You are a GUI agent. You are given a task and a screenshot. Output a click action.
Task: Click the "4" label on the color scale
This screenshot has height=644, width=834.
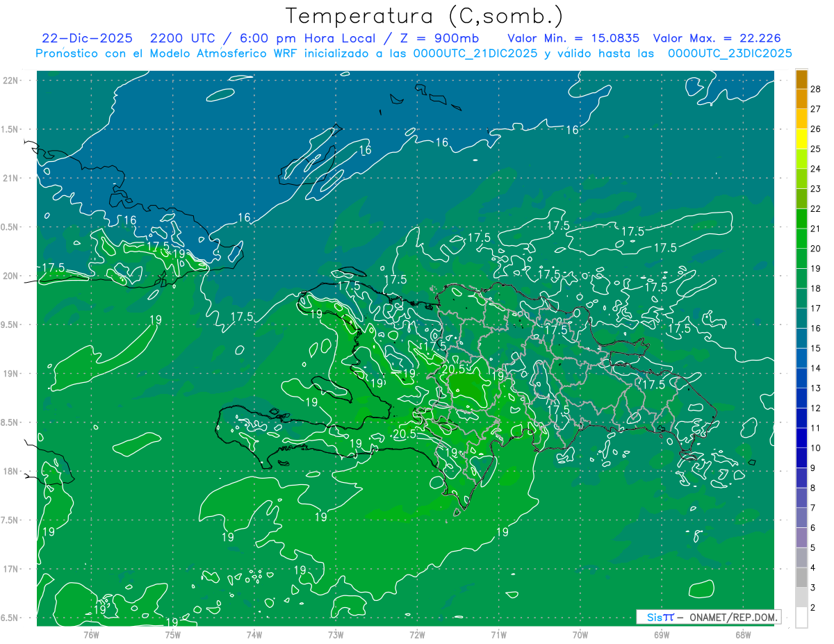click(813, 568)
